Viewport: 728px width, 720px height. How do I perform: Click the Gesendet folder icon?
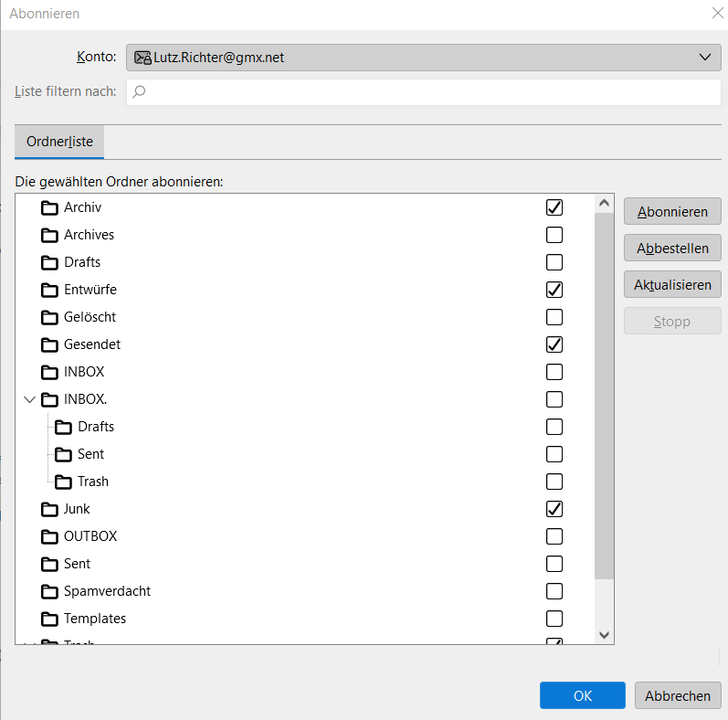(49, 344)
